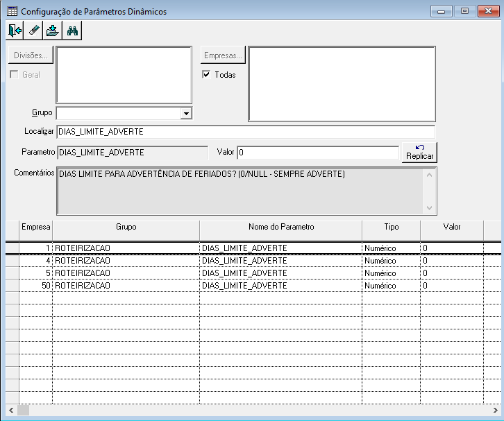
Task: Click the Comentários text area
Action: pos(240,191)
